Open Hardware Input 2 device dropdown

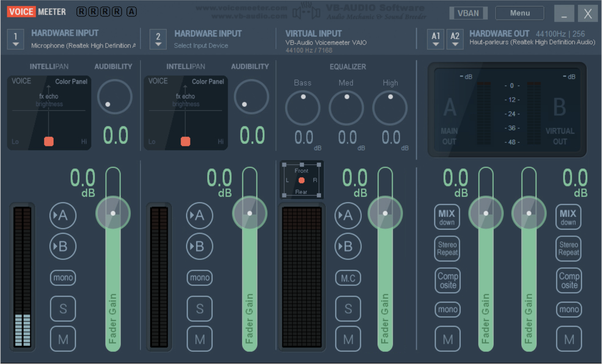[x=158, y=39]
